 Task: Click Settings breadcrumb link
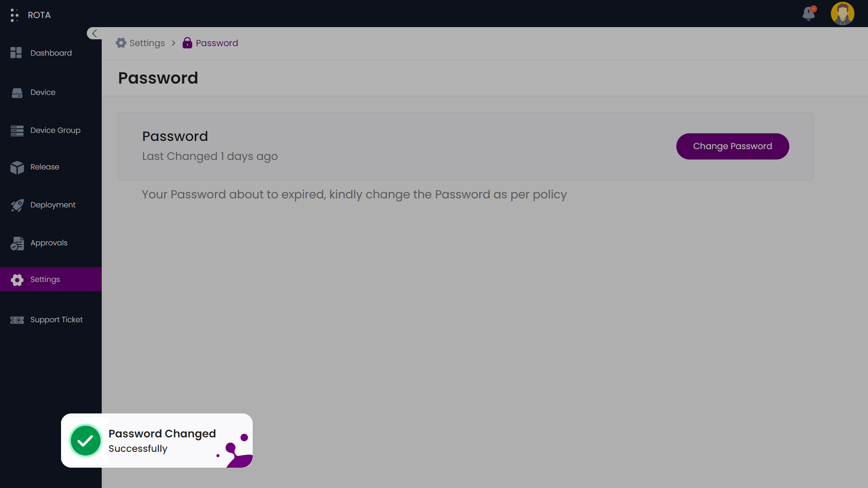(x=146, y=43)
